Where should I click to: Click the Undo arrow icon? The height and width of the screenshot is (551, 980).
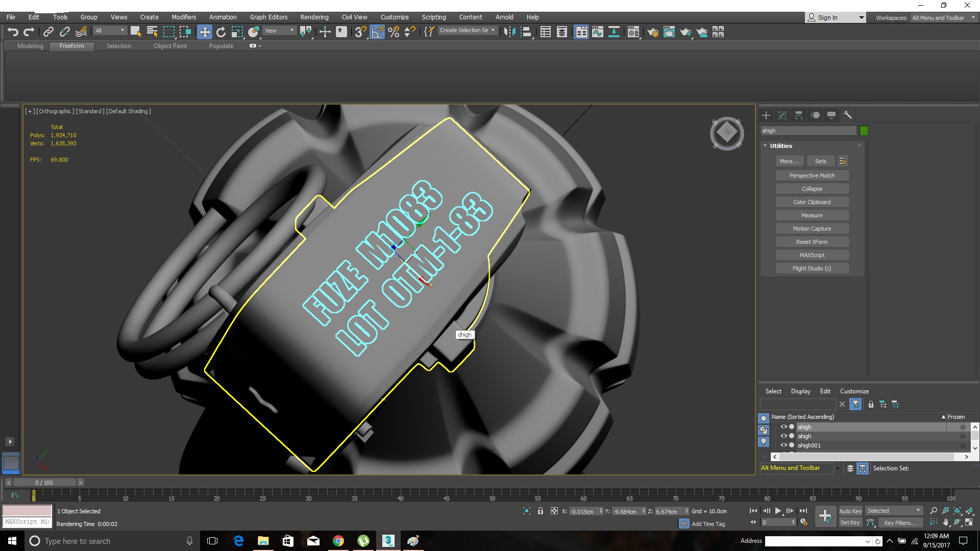pos(13,32)
